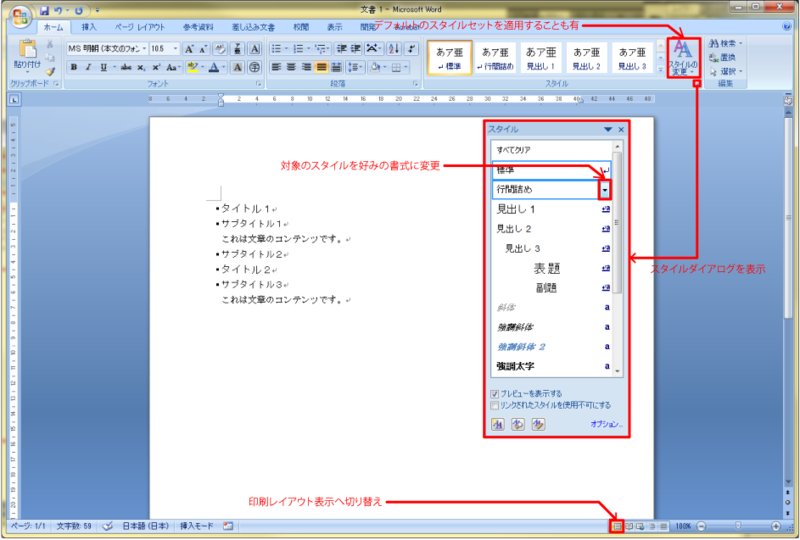This screenshot has width=800, height=540.
Task: Open the 校閲 (Review) tab
Action: click(301, 27)
